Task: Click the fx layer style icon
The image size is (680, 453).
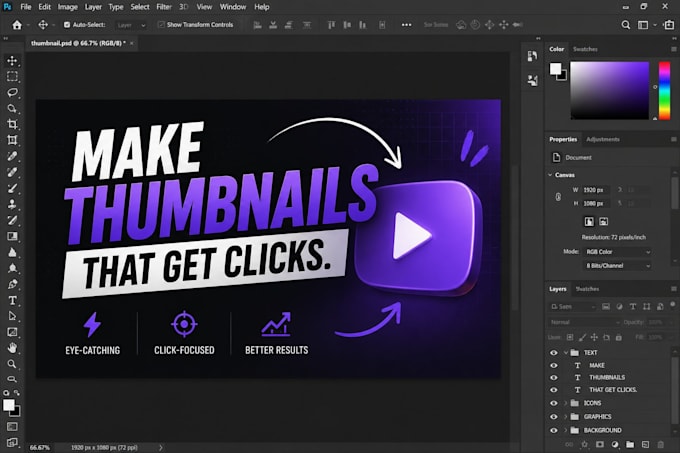Action: tap(585, 444)
